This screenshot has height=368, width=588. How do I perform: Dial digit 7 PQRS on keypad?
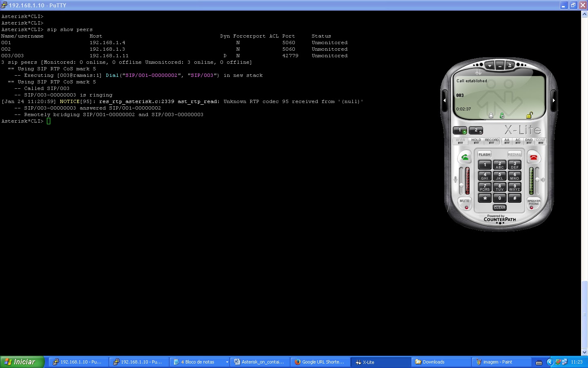(485, 187)
